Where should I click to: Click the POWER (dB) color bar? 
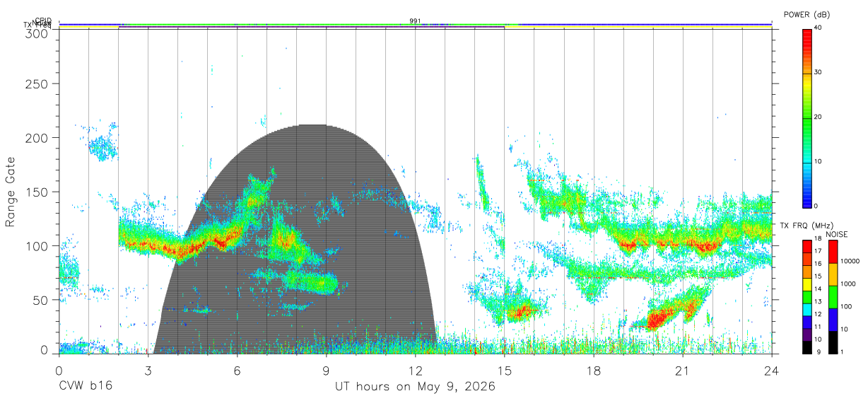coord(807,117)
